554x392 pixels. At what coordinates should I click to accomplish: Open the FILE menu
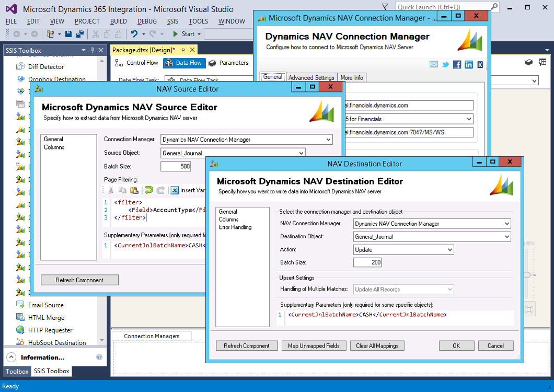coord(11,21)
